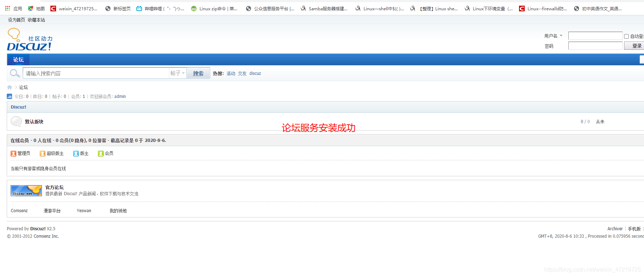The height and width of the screenshot is (276, 644).
Task: Click the Yeswan friend link
Action: [x=84, y=211]
